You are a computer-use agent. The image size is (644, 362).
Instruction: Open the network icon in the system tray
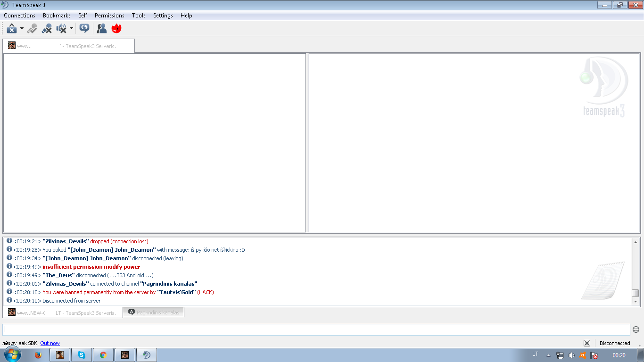(x=560, y=355)
